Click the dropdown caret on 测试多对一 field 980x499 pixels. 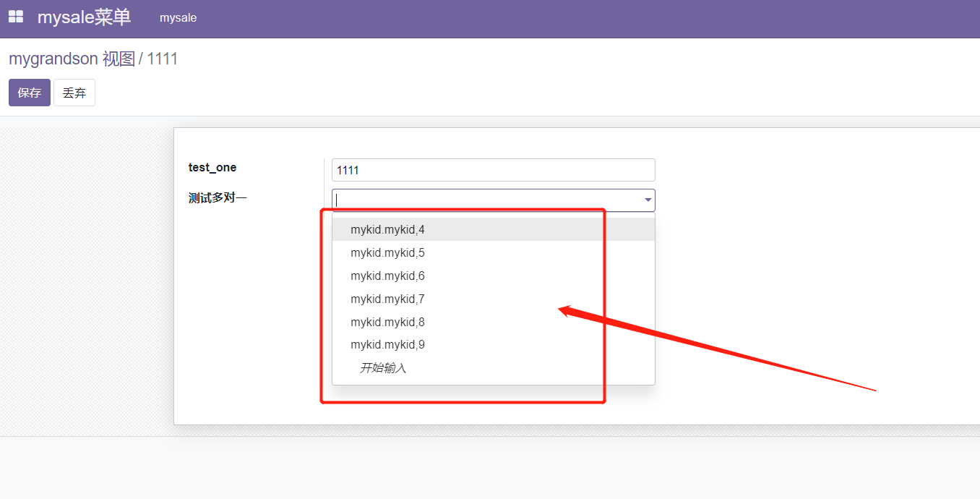coord(647,200)
